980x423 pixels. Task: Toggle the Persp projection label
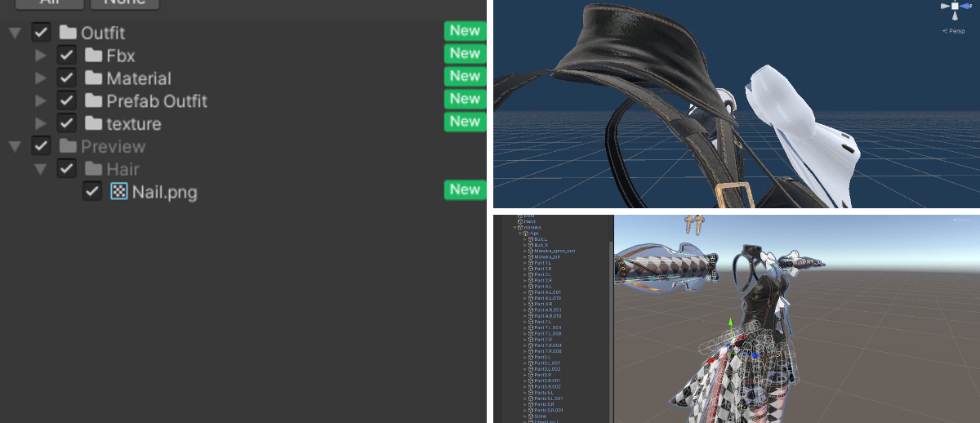(954, 31)
